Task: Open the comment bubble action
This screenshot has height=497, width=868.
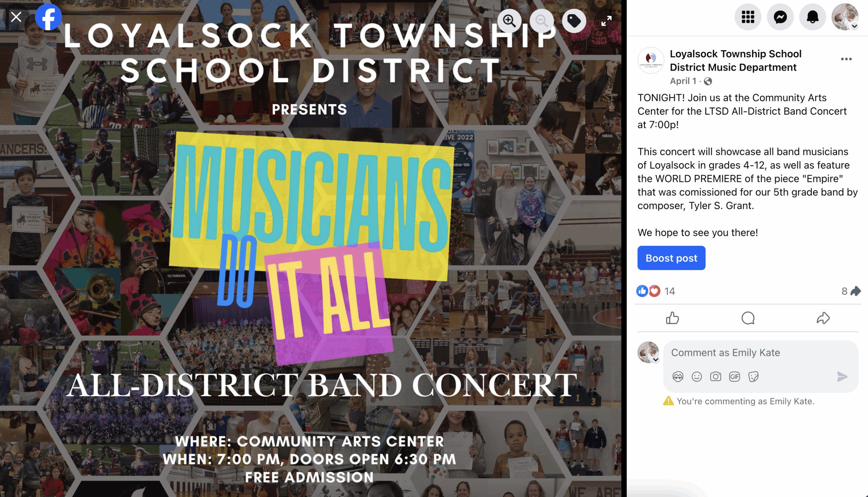Action: click(x=748, y=318)
